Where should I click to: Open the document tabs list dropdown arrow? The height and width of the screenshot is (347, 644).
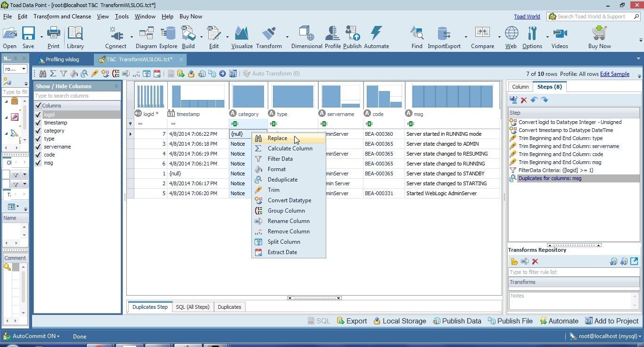638,59
